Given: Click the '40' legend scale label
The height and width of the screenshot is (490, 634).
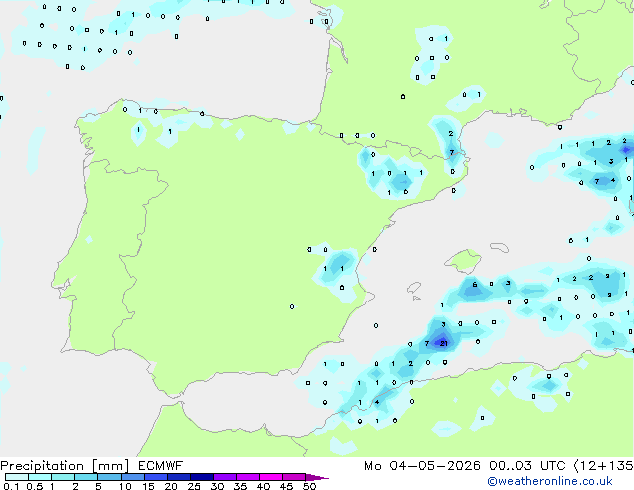Looking at the screenshot, I should (x=263, y=486).
